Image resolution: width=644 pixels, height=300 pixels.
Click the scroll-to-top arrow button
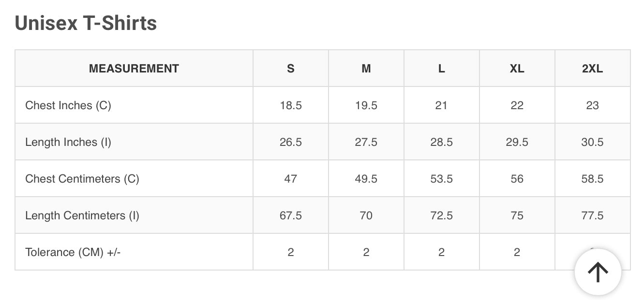[x=598, y=272]
